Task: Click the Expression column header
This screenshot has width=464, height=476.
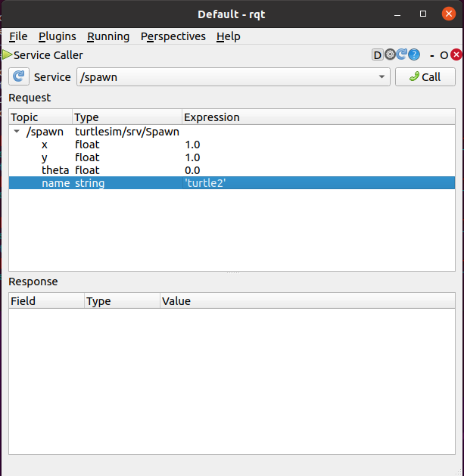Action: tap(318, 117)
